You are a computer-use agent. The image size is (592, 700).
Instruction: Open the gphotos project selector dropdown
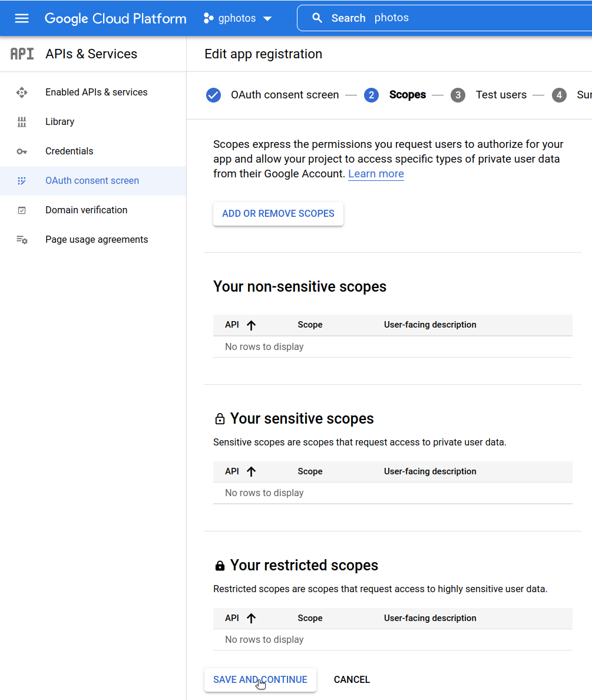[237, 18]
